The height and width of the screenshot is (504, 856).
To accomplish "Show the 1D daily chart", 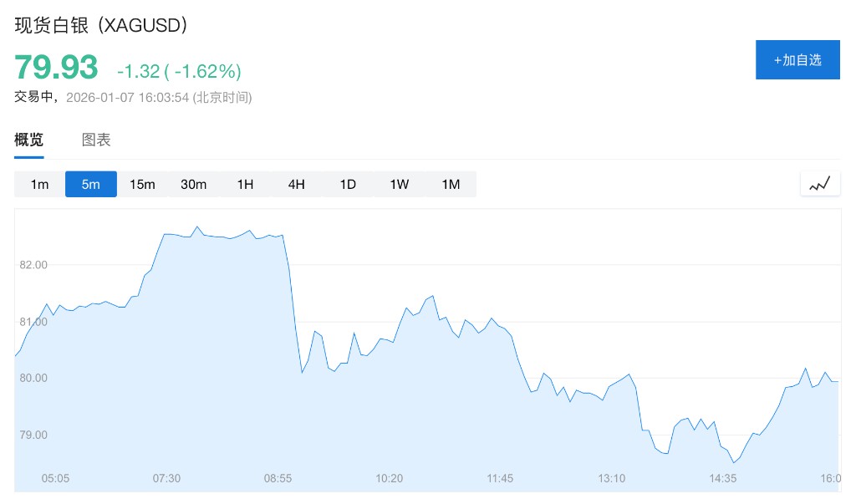I will click(x=348, y=185).
